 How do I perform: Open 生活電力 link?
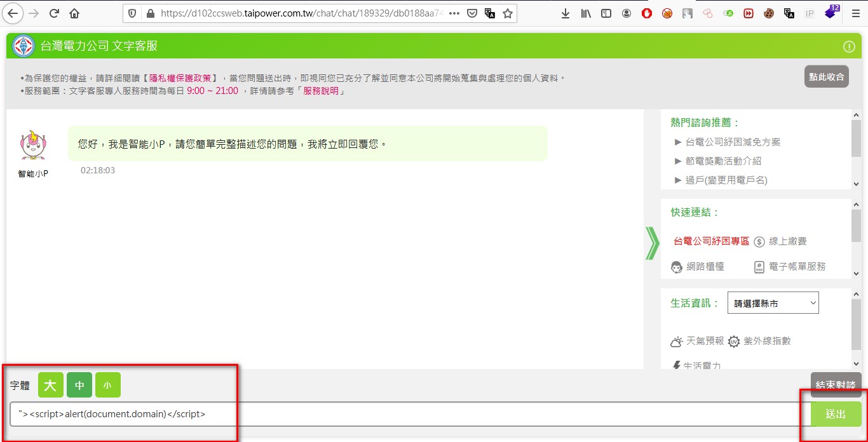(696, 365)
